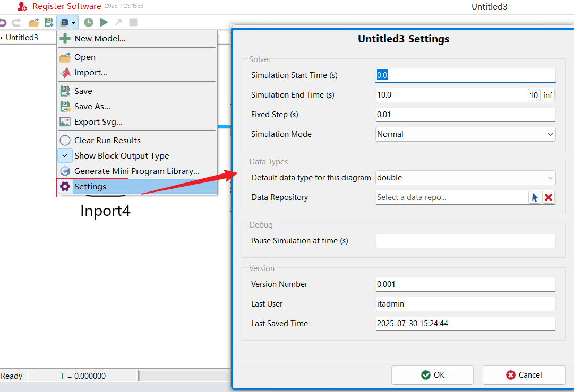This screenshot has width=574, height=392.
Task: Click the clock simulation icon in toolbar
Action: (x=89, y=22)
